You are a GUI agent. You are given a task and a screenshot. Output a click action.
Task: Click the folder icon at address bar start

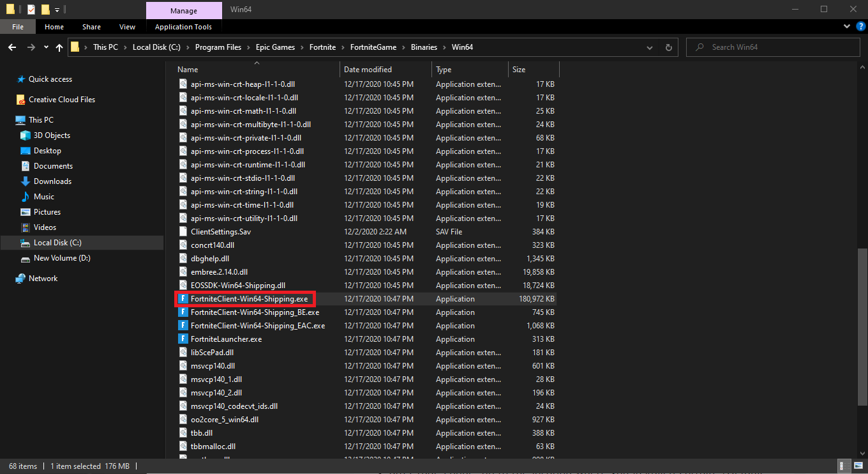coord(75,47)
